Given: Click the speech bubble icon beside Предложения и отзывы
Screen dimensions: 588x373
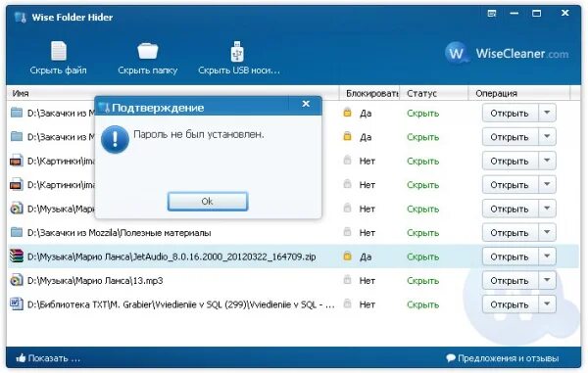Looking at the screenshot, I should pyautogui.click(x=451, y=358).
